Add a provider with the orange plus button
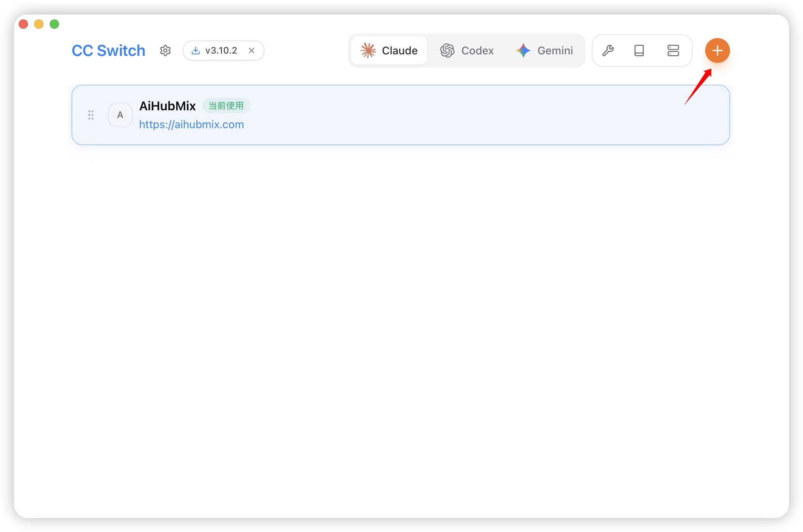 click(x=717, y=50)
